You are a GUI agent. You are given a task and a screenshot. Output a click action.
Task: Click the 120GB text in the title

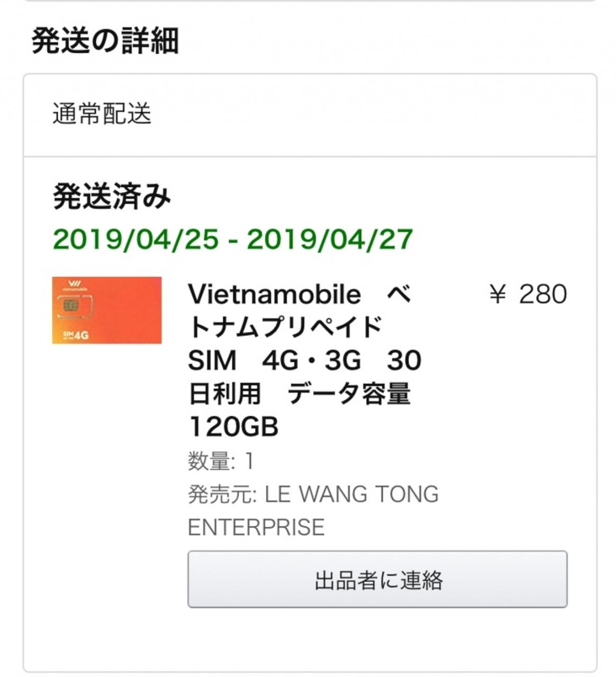click(233, 426)
